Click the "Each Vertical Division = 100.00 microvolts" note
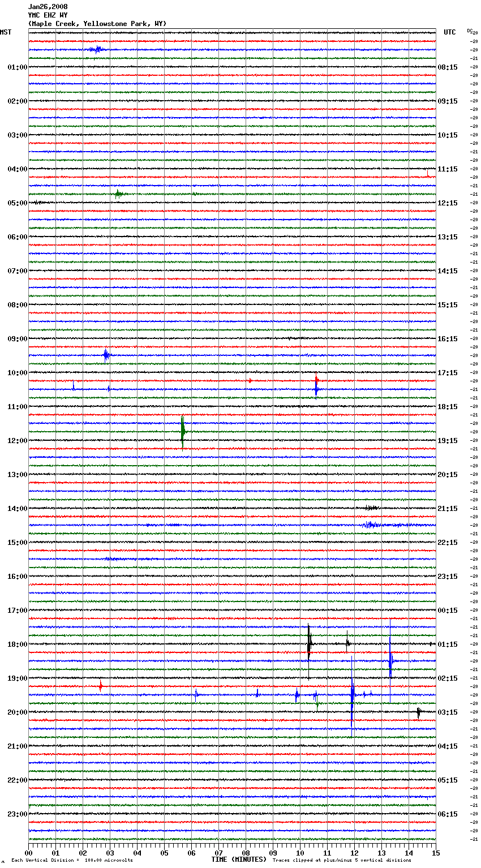Screen dimensions: 481x868 [72, 860]
